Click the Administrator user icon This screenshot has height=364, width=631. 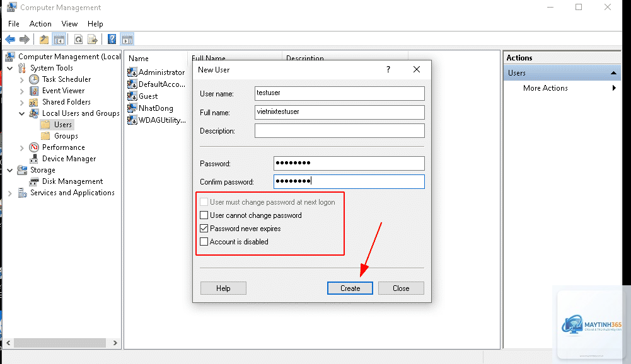[132, 72]
